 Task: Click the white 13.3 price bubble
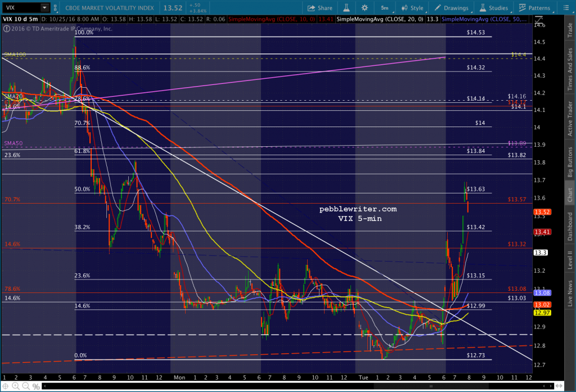click(x=541, y=253)
